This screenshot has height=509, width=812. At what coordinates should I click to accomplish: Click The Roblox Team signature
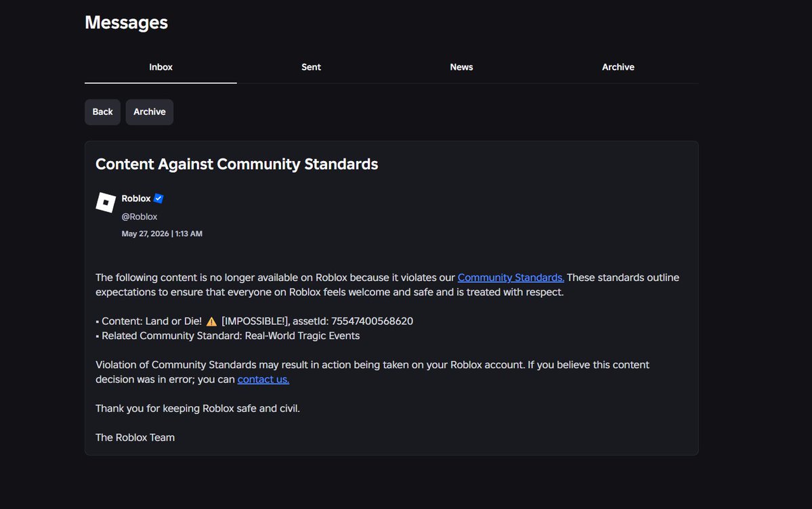135,437
